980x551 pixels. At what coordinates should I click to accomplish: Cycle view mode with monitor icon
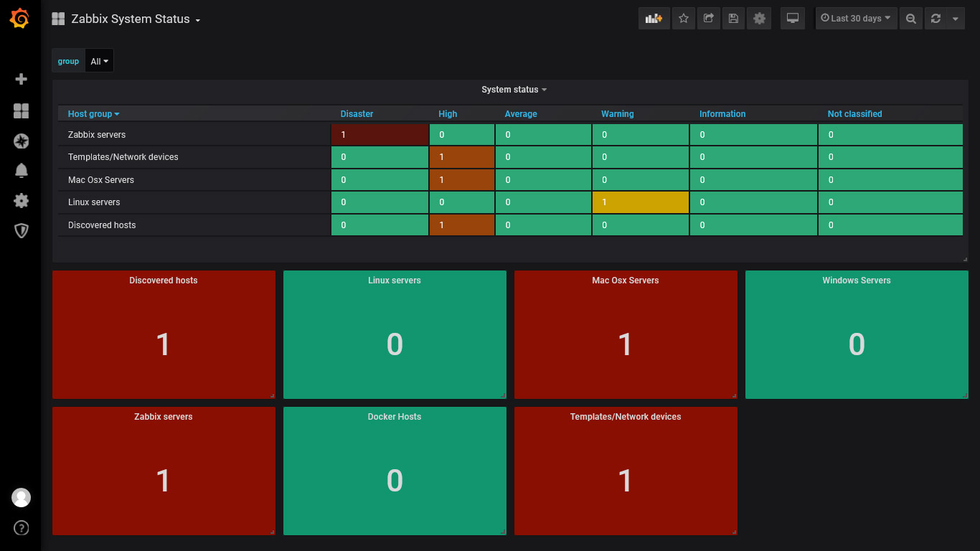click(793, 19)
